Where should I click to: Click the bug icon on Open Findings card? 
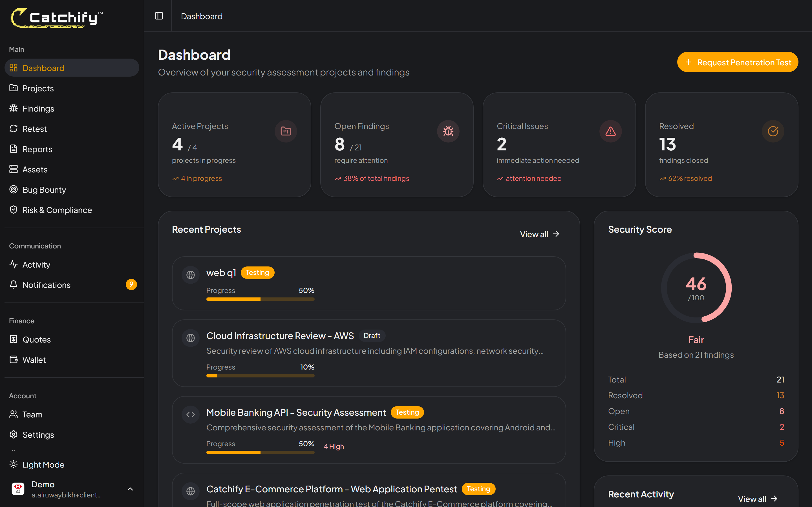point(448,131)
